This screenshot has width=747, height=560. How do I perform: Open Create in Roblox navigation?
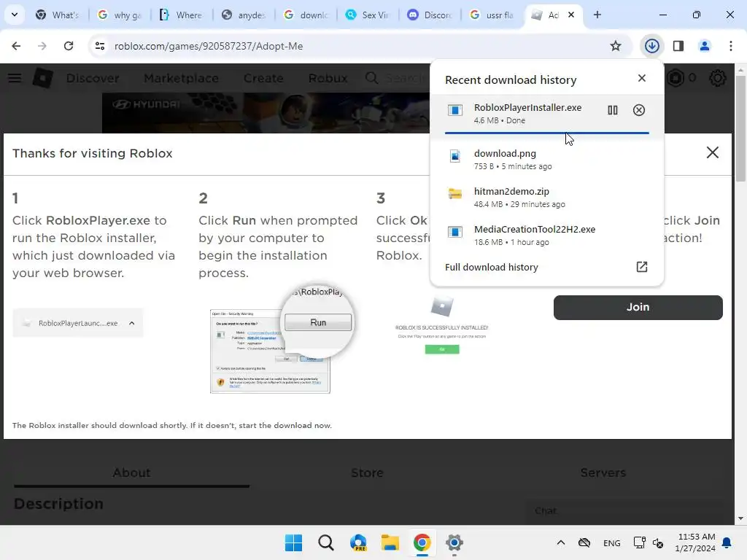click(x=263, y=78)
